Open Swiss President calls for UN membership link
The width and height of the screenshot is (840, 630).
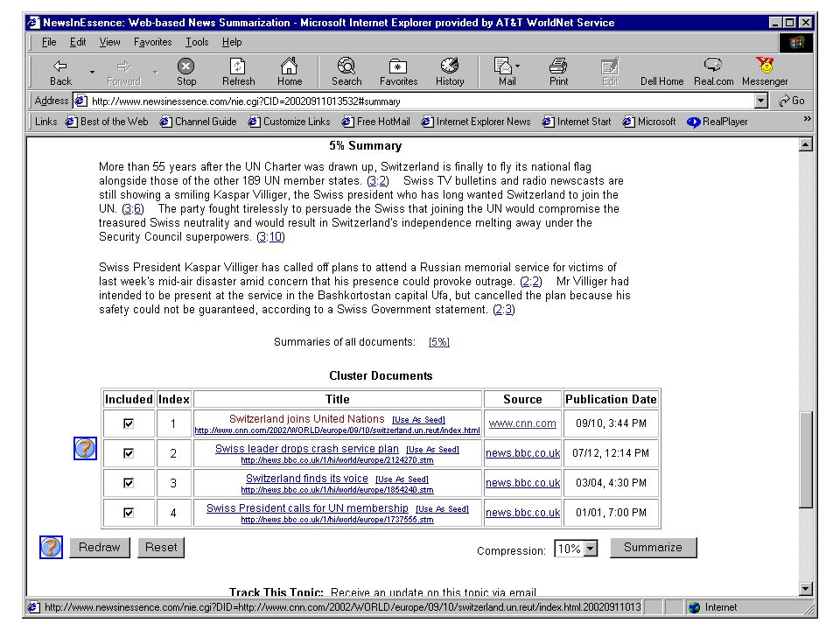pos(307,507)
